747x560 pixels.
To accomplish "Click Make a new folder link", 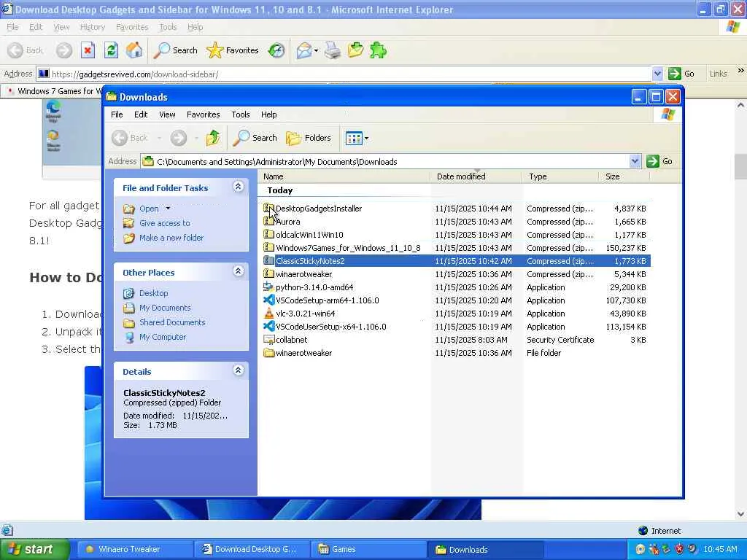I will point(171,238).
